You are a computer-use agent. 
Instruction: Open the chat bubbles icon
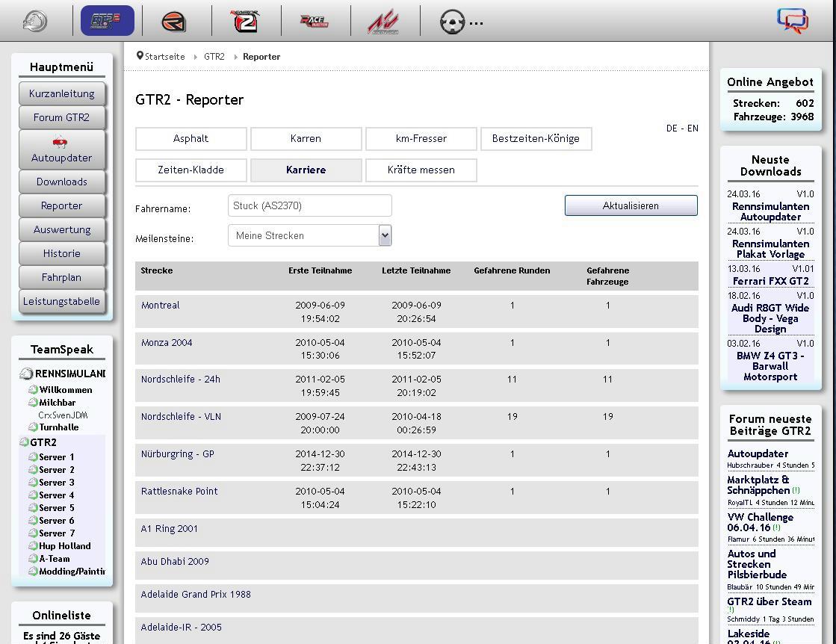click(792, 20)
